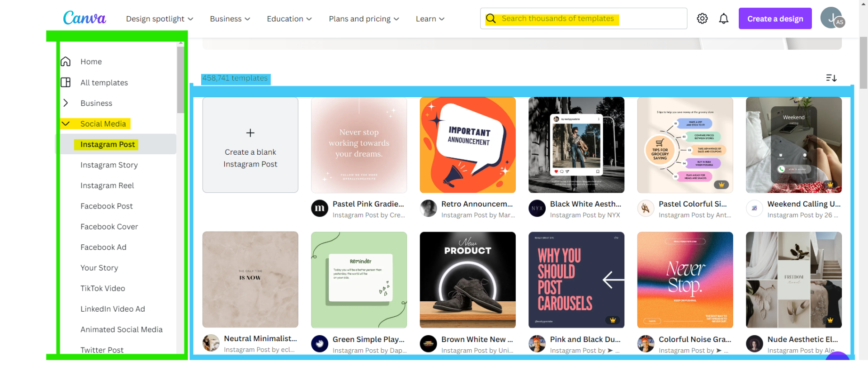Click the All templates grid icon
The width and height of the screenshot is (868, 366).
[x=66, y=82]
